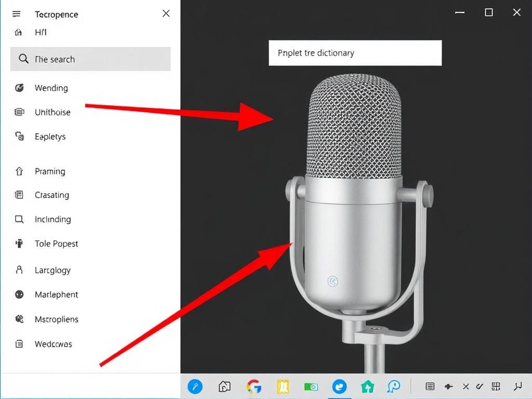
Task: Go to the Crasating section
Action: click(x=51, y=195)
